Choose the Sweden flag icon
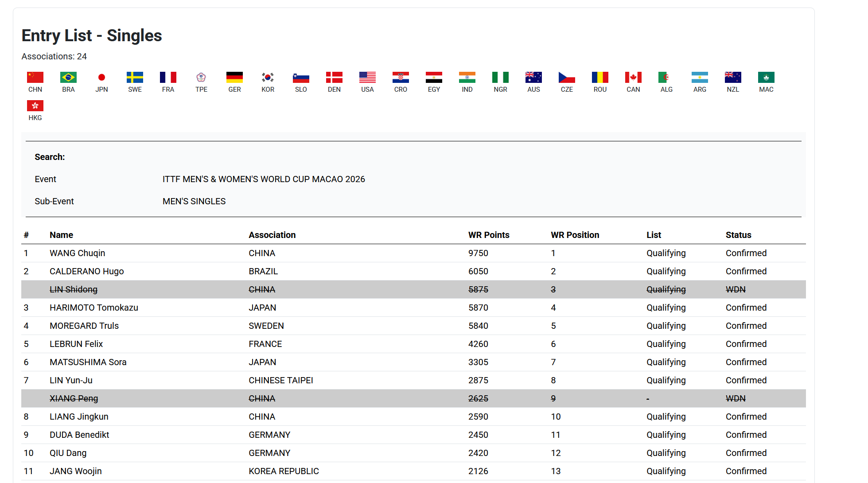Image resolution: width=868 pixels, height=483 pixels. (135, 78)
